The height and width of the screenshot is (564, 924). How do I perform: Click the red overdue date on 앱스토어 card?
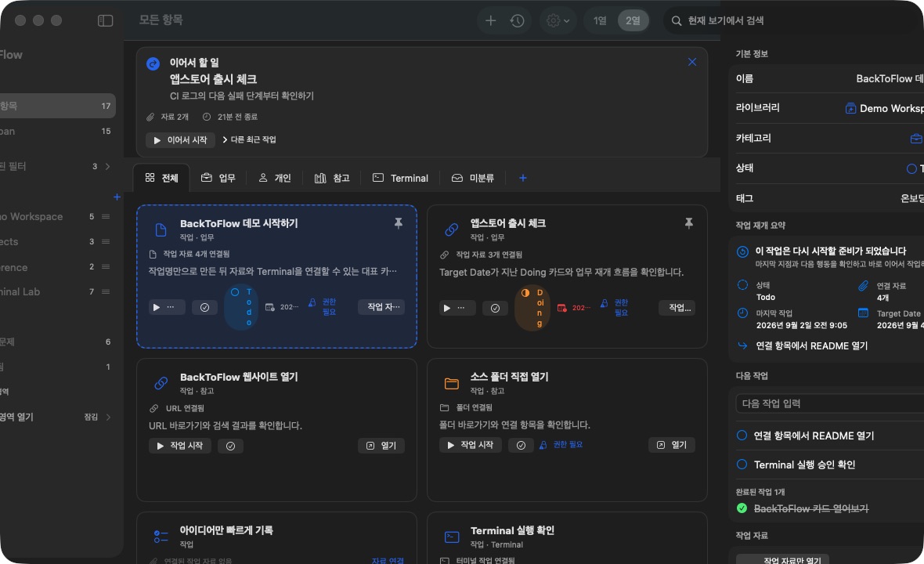(573, 308)
